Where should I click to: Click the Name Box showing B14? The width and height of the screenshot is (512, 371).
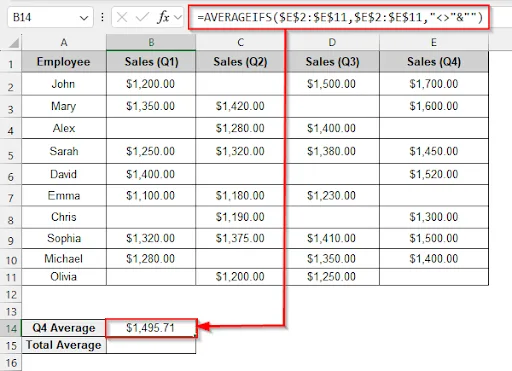coord(50,17)
